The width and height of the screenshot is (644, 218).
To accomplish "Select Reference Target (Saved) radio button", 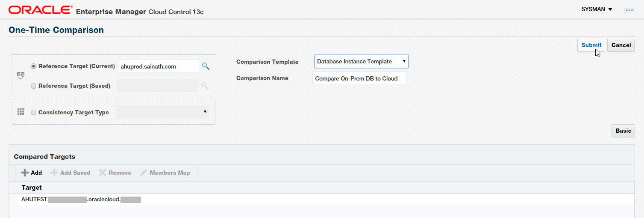I will 33,86.
